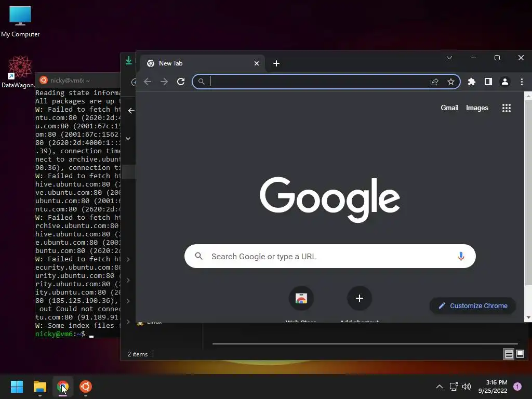532x399 pixels.
Task: Click back arrow in file manager window
Action: click(x=131, y=111)
